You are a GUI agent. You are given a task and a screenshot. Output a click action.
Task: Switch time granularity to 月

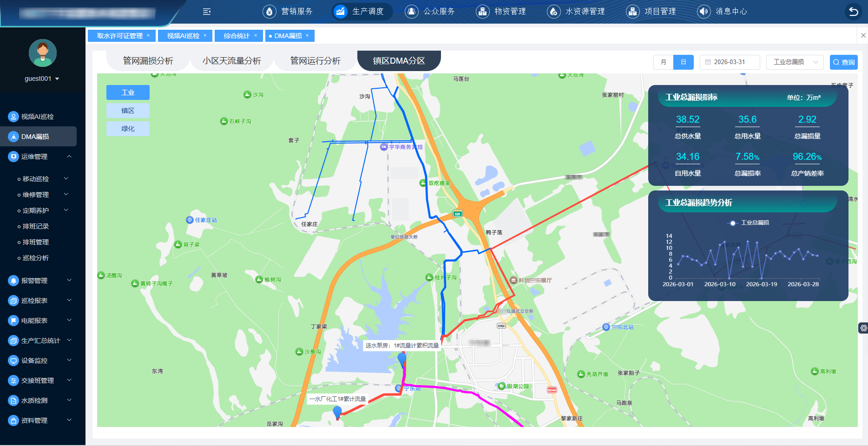coord(663,62)
